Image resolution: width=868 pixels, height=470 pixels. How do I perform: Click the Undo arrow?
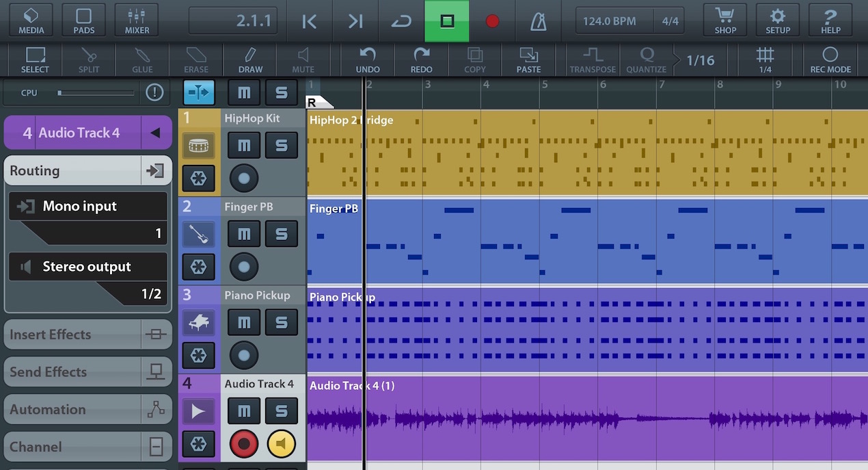tap(368, 60)
